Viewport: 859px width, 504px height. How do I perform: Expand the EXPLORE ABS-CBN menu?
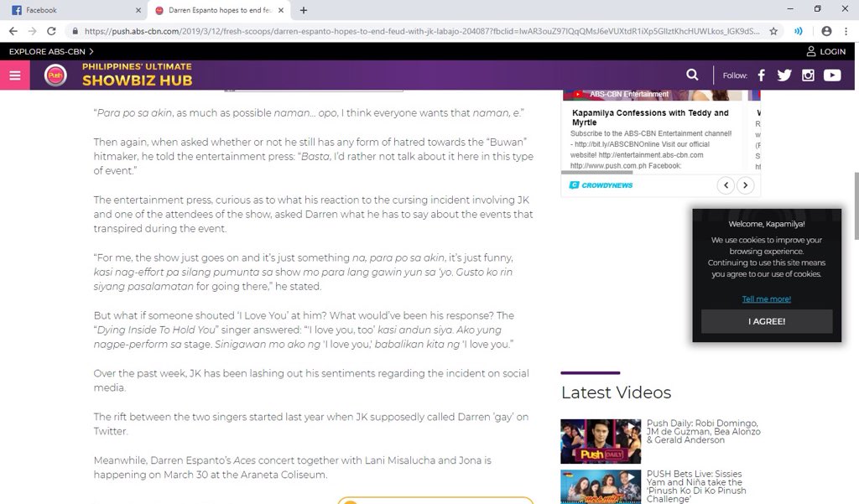51,51
